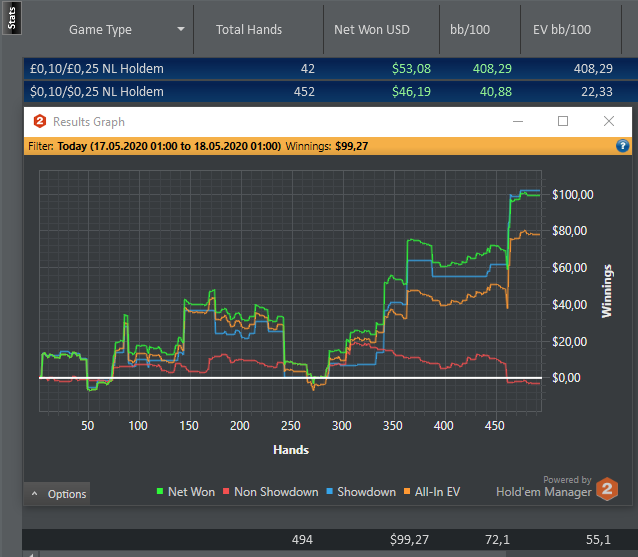This screenshot has width=638, height=557.
Task: Minimize the Results Graph window
Action: tap(518, 121)
